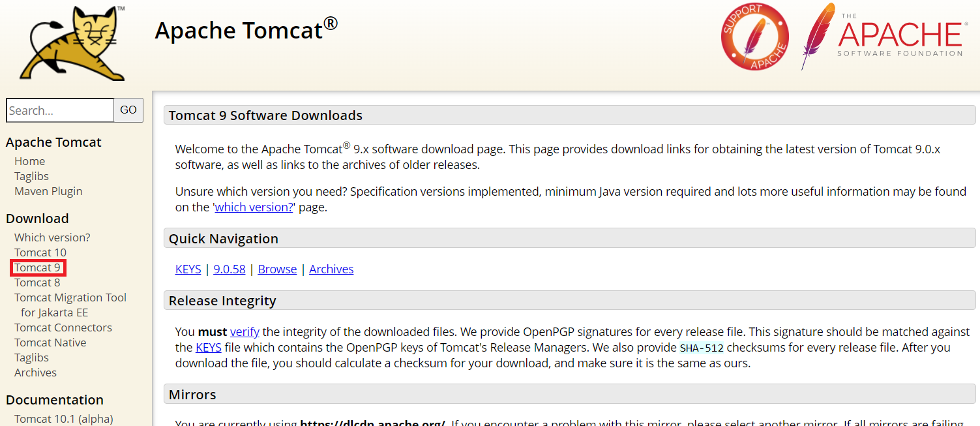Open the Tomcat Connectors link
This screenshot has height=426, width=980.
point(63,327)
